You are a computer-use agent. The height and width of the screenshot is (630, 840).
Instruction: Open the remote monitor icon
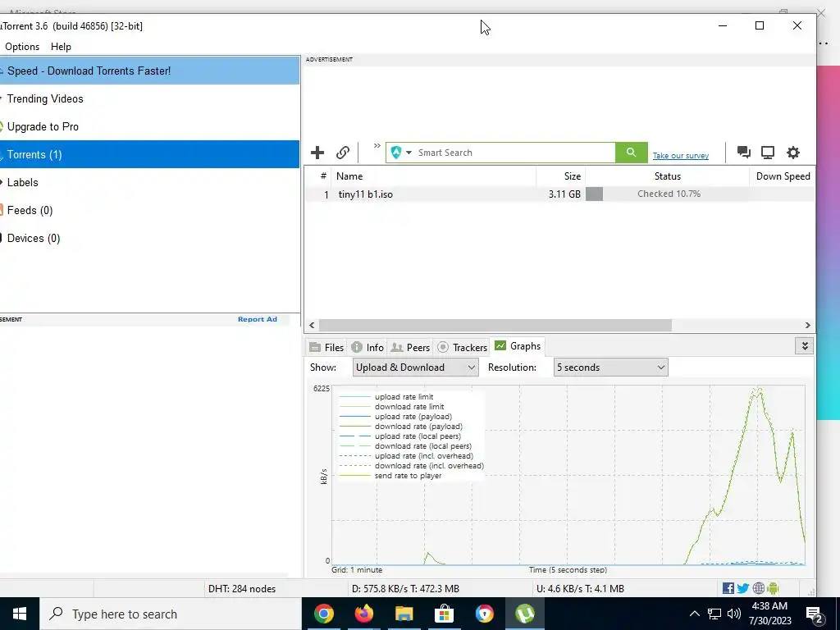click(768, 153)
